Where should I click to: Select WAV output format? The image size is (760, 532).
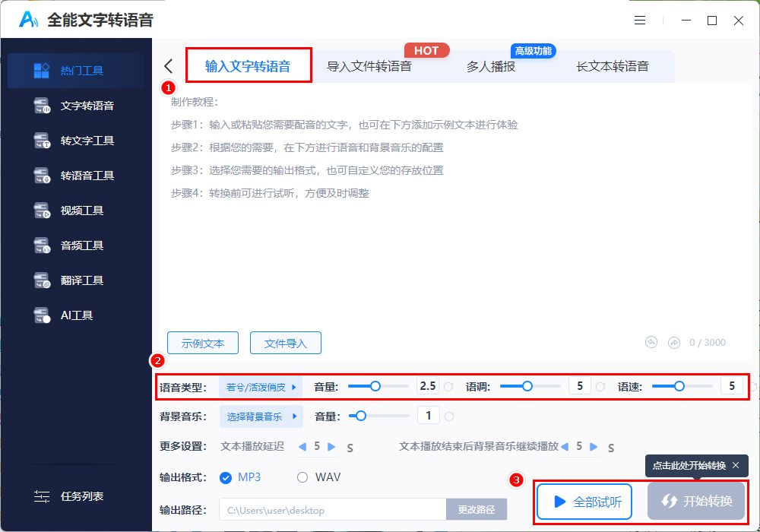(x=302, y=478)
